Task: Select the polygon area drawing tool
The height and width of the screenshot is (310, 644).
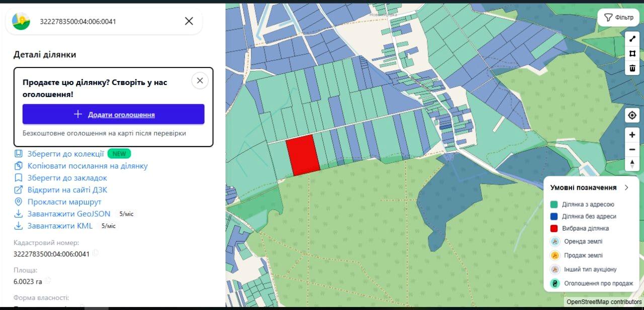Action: [632, 53]
